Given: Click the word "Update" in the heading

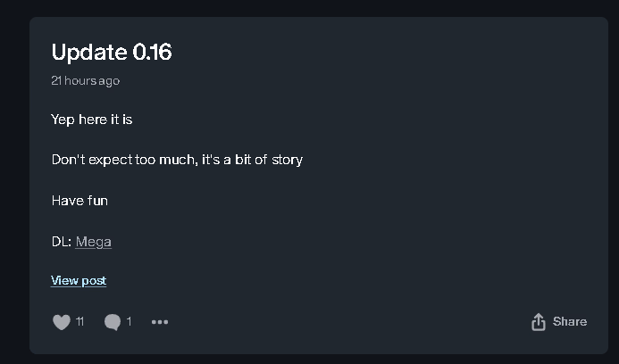Looking at the screenshot, I should pyautogui.click(x=89, y=52).
